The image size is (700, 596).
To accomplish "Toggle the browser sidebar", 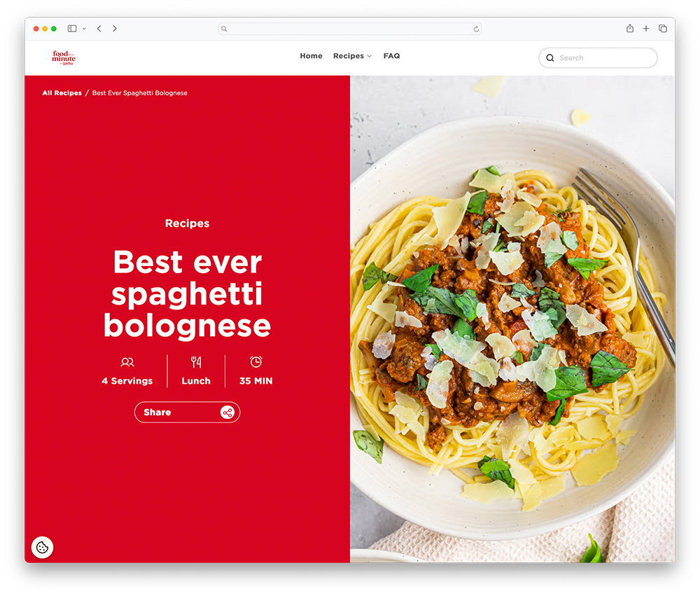I will point(72,29).
